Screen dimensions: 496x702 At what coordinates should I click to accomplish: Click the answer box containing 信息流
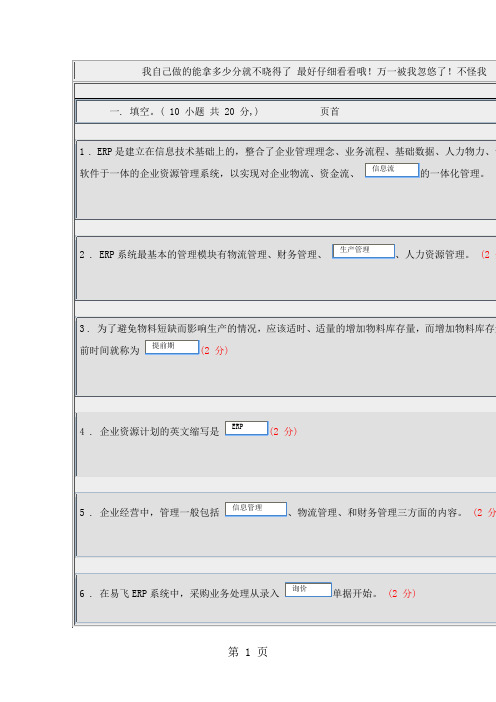(392, 170)
